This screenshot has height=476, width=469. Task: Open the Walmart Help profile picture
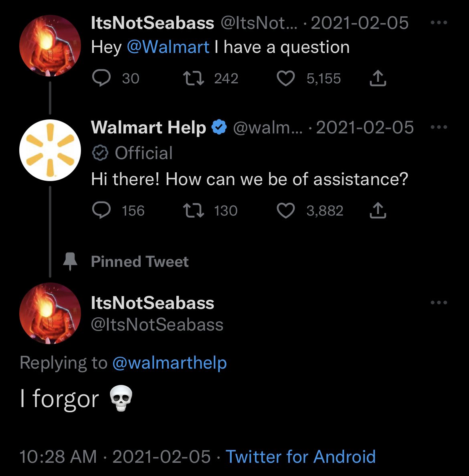point(50,151)
